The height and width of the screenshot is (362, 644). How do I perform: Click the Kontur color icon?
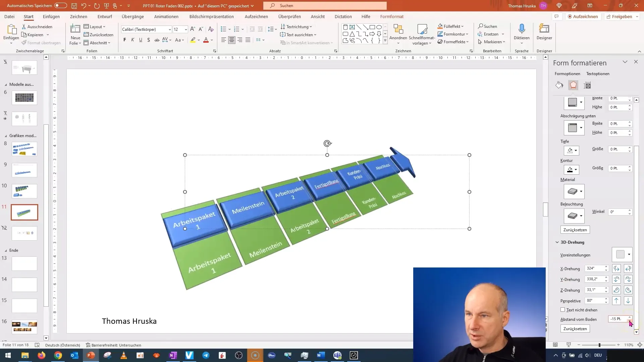click(x=570, y=169)
